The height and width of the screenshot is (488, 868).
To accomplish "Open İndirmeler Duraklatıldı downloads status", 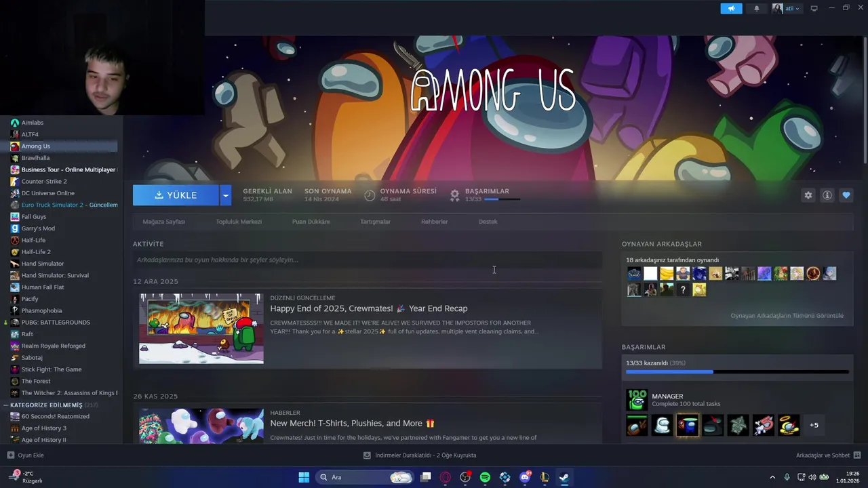I will click(420, 455).
